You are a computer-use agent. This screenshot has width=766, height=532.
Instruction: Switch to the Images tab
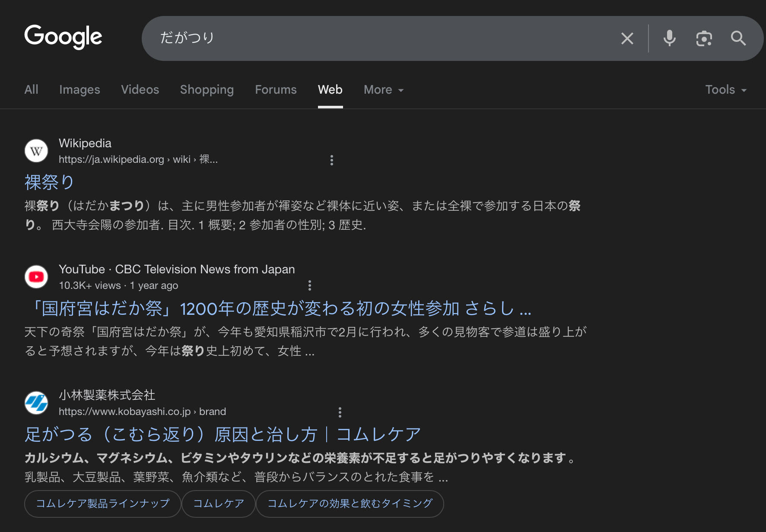coord(79,90)
